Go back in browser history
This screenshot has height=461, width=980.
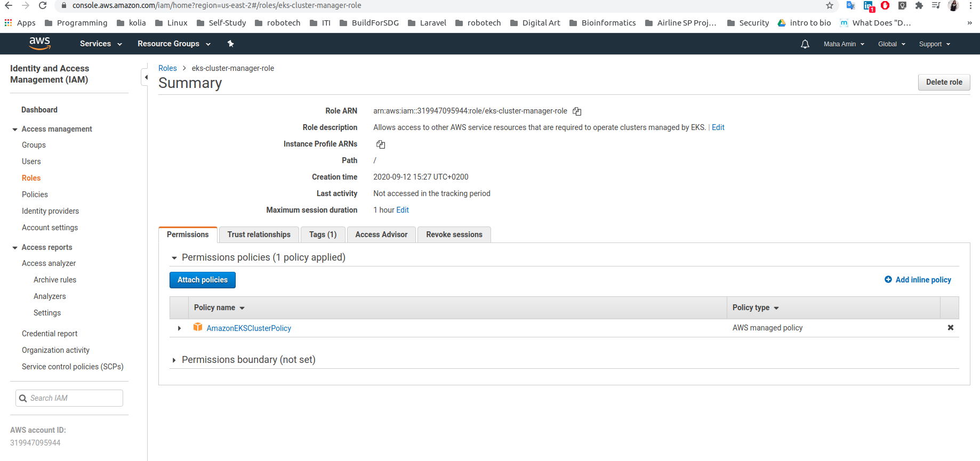point(9,5)
